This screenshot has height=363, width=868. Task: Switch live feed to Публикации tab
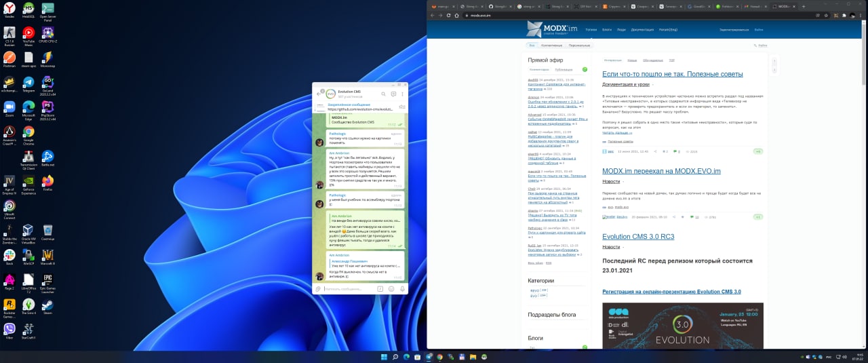pyautogui.click(x=564, y=69)
